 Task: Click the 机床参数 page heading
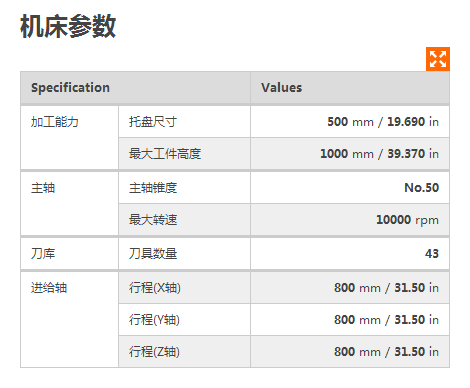point(68,26)
